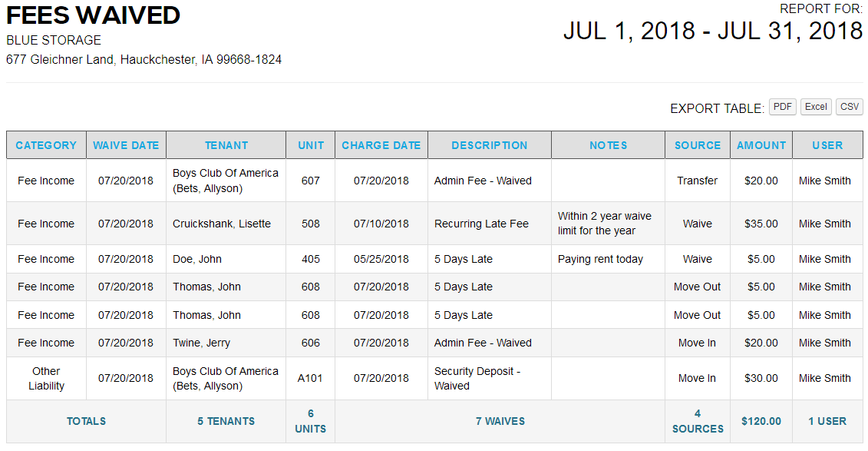Select tenant Boys Club Of America
This screenshot has width=868, height=451.
coord(226,180)
